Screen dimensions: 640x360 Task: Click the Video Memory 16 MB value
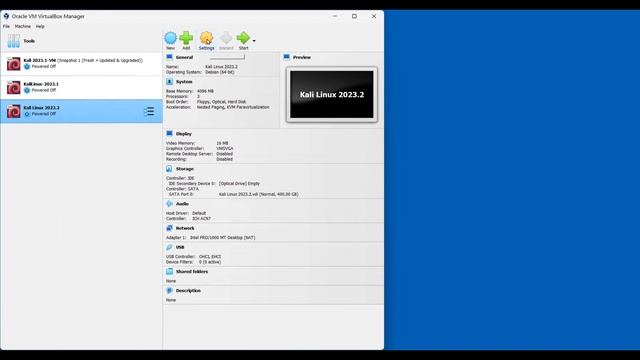pyautogui.click(x=222, y=143)
